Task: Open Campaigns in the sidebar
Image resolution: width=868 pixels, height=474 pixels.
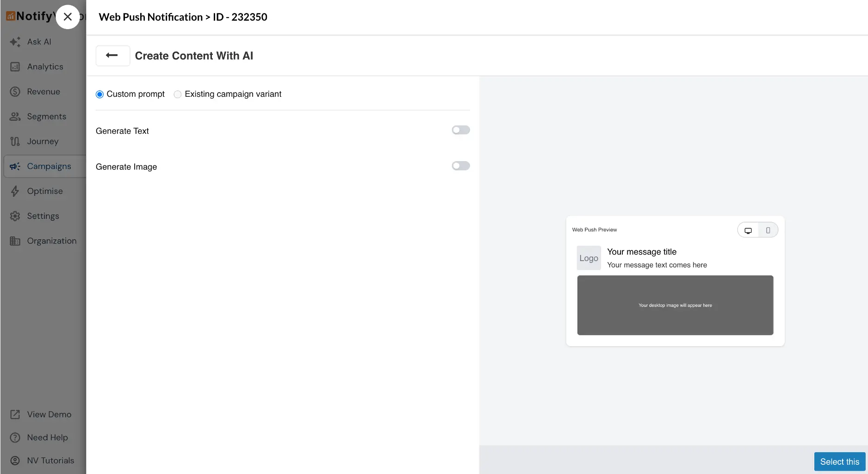Action: click(x=49, y=166)
